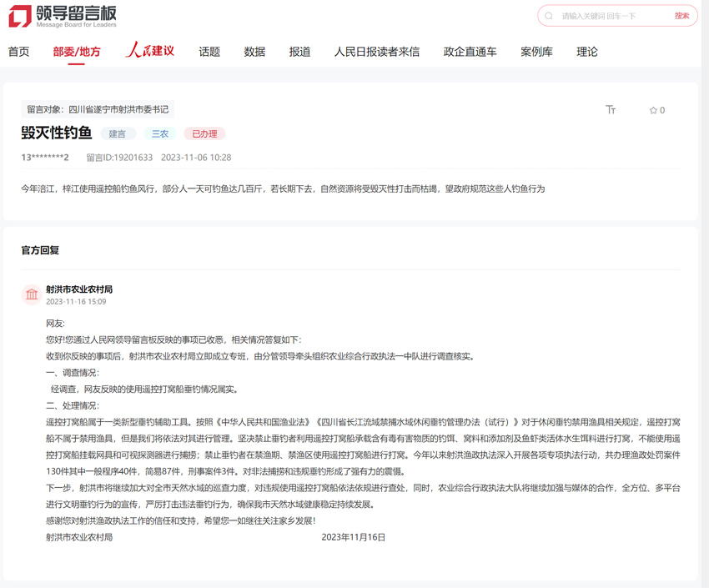Click the 已办理 status label
The height and width of the screenshot is (588, 709).
click(204, 133)
